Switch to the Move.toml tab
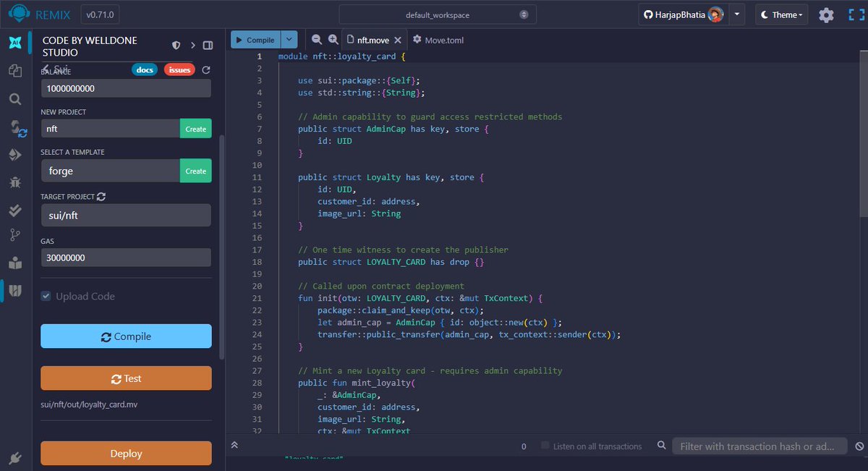The width and height of the screenshot is (868, 471). 438,41
